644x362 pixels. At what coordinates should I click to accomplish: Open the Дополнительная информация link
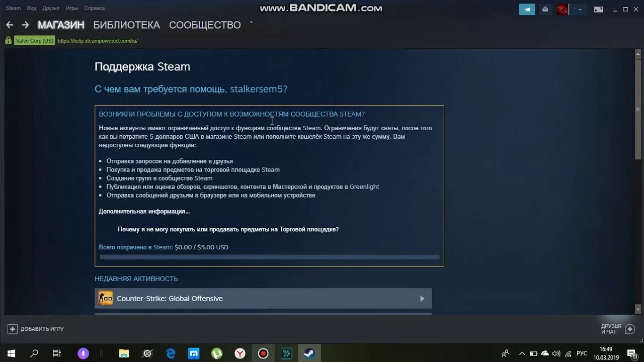point(144,211)
